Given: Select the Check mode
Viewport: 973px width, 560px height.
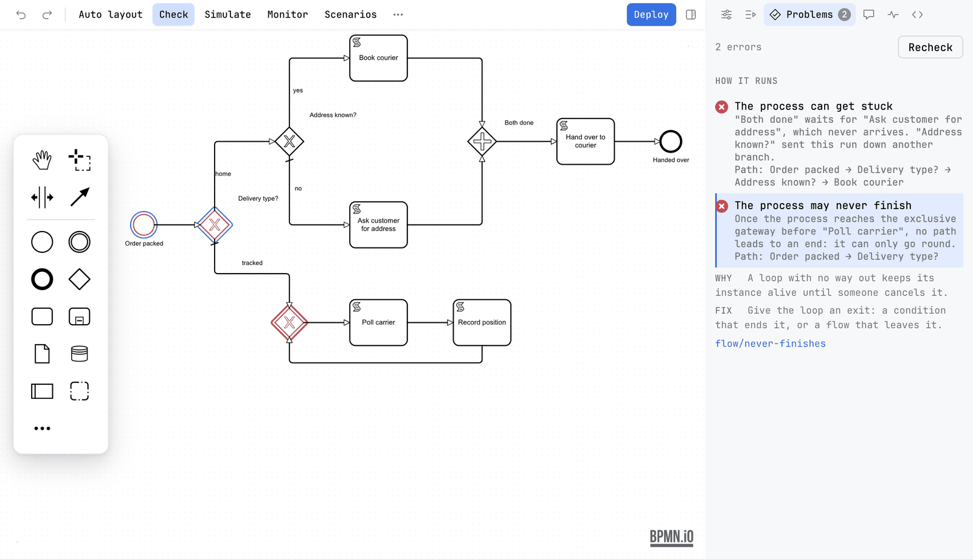Looking at the screenshot, I should (x=173, y=15).
